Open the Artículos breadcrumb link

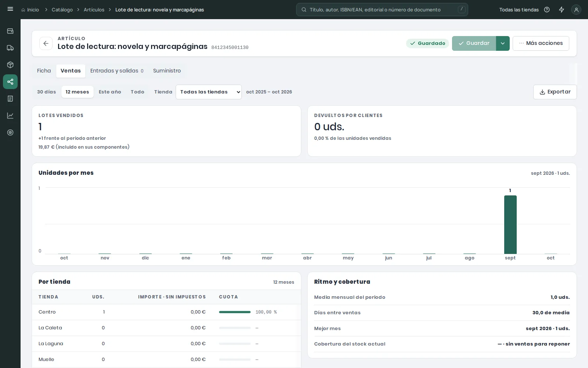(94, 10)
